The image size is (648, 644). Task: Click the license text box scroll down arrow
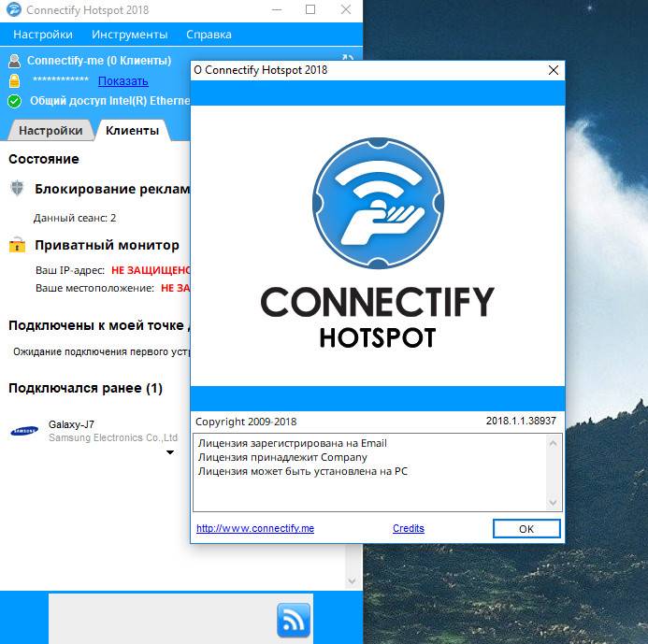[553, 502]
